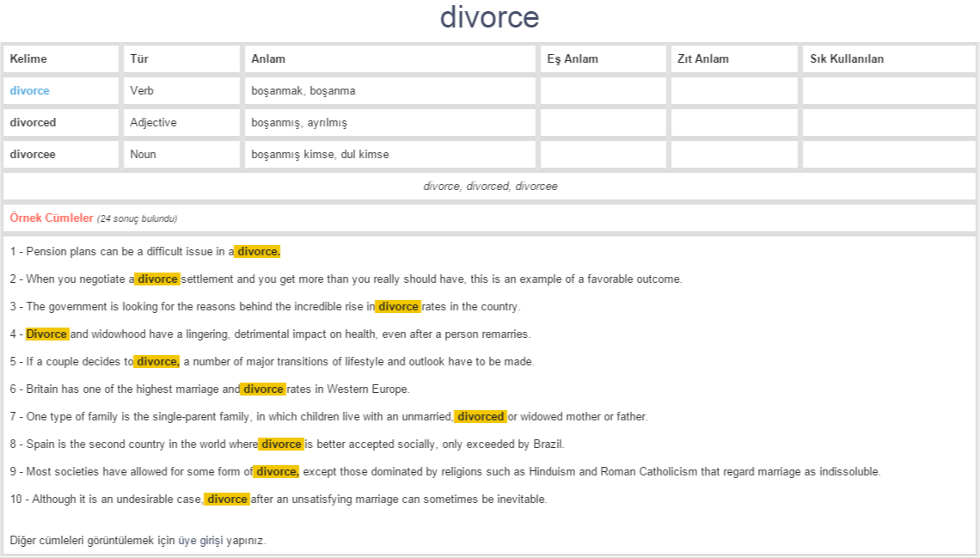Screen dimensions: 980x558
Task: Click the Örnek Cümleler heading
Action: coord(52,218)
